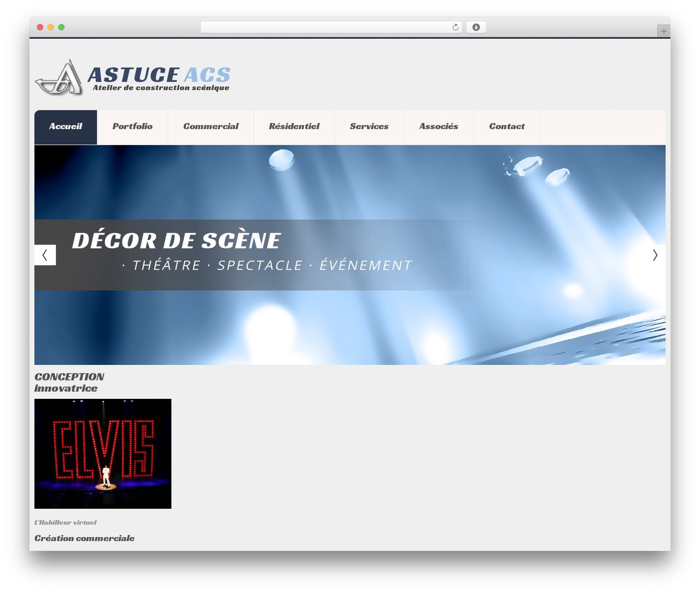Image resolution: width=700 pixels, height=593 pixels.
Task: Open a new tab with the plus icon
Action: click(x=663, y=31)
